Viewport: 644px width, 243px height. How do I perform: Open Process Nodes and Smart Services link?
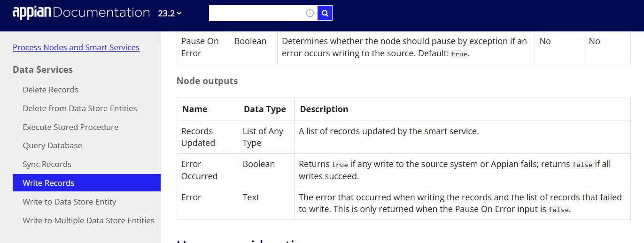[x=76, y=47]
